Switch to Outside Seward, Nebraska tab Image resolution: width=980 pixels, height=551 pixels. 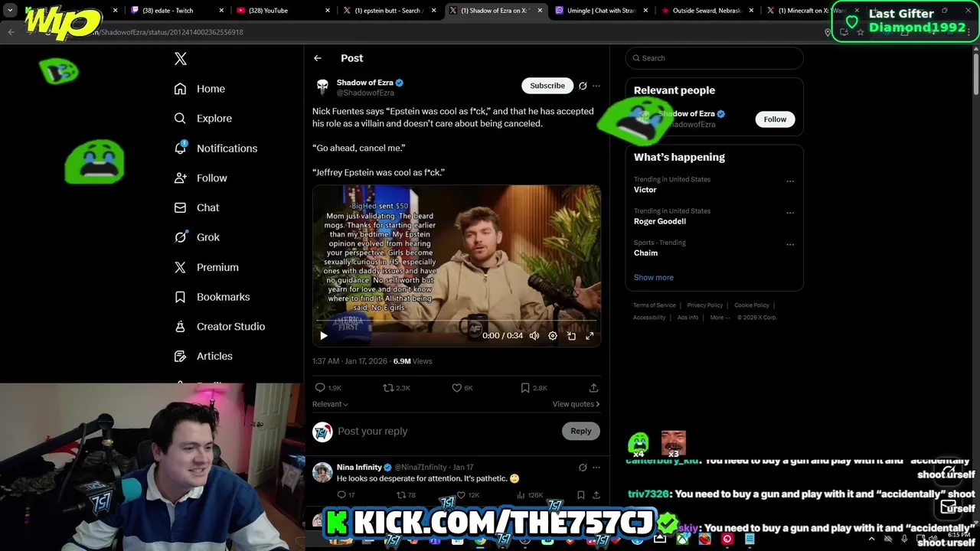[708, 11]
